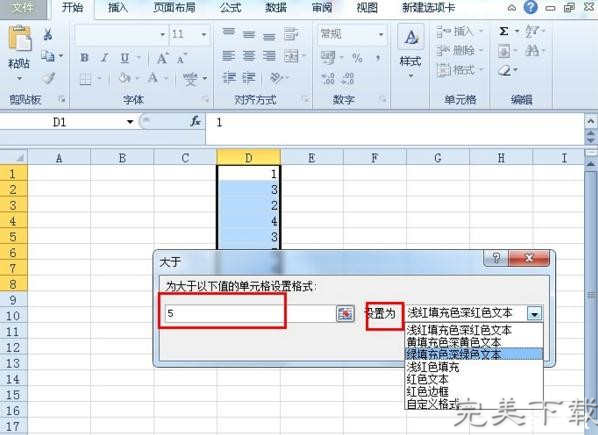Open the 文件 File tab
Image resolution: width=598 pixels, height=435 pixels.
(22, 8)
